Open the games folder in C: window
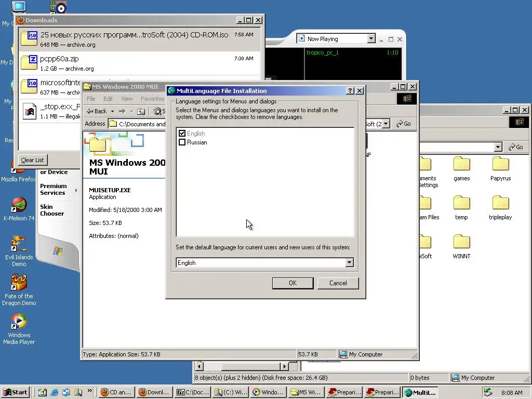 [x=461, y=169]
